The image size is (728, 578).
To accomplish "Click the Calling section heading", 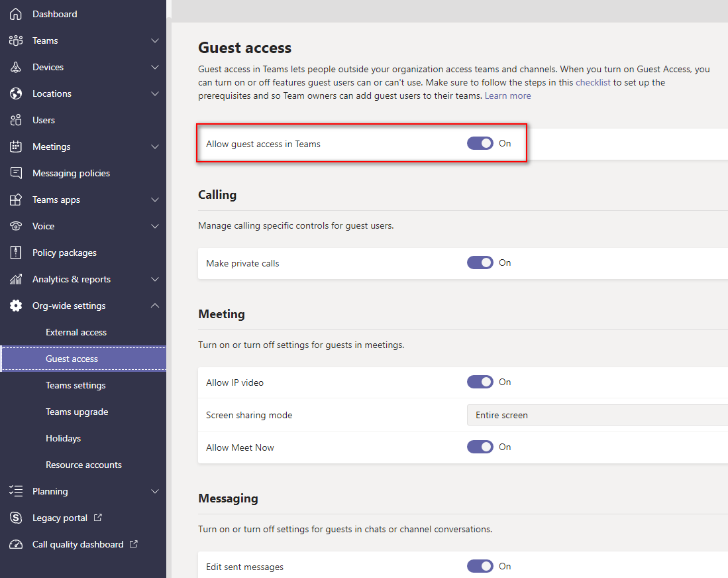I will [217, 195].
